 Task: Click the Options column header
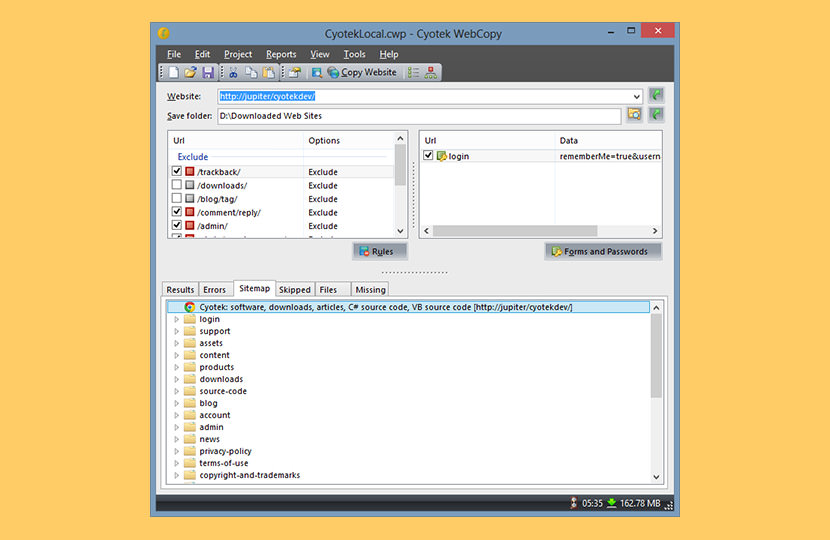[348, 140]
